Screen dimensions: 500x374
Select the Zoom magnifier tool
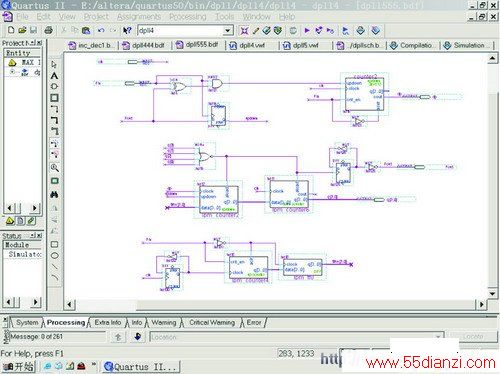pos(55,168)
